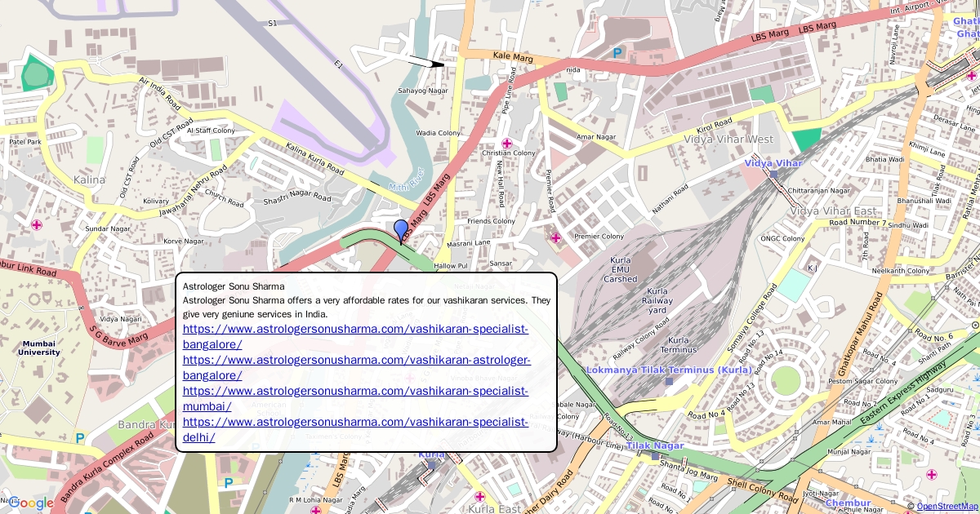Viewport: 980px width, 514px height.
Task: Click the hospital icon near Sundar Nagar
Action: tap(36, 224)
